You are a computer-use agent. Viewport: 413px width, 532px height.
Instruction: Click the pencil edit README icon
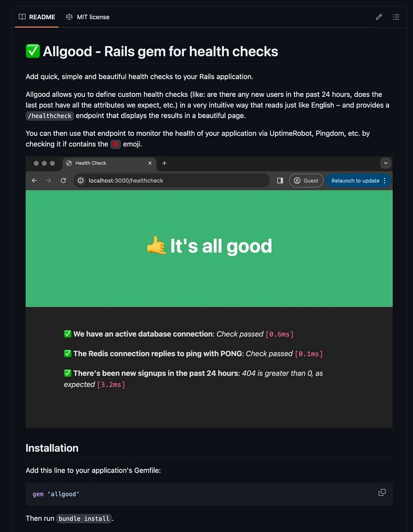click(x=379, y=17)
